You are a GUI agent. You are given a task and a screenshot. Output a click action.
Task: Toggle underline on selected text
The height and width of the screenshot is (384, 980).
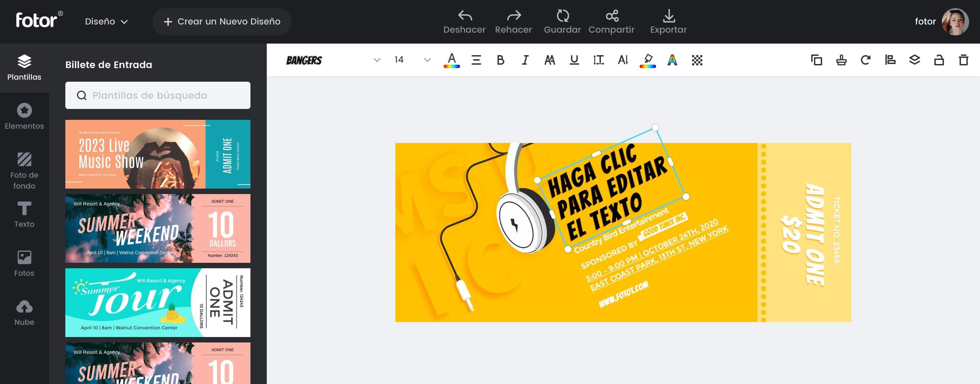coord(574,60)
